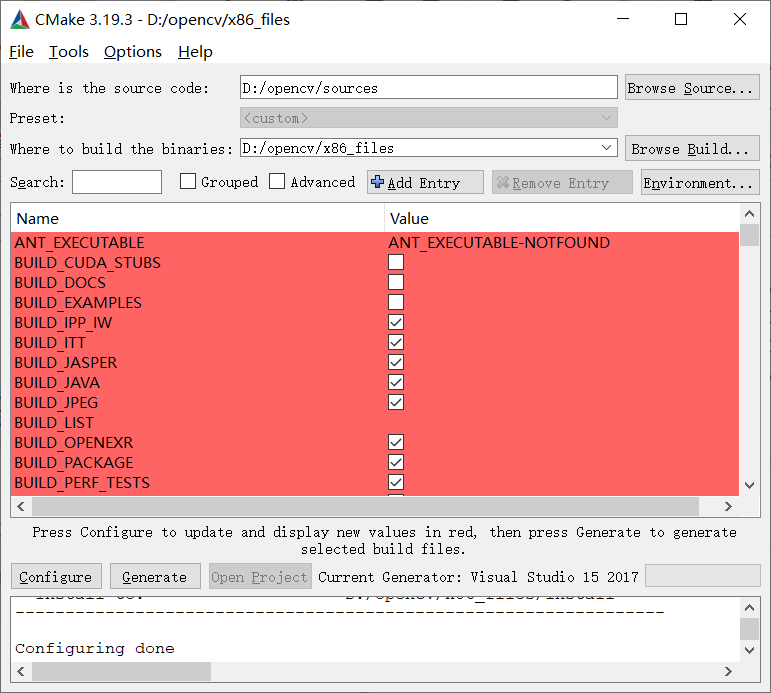Close the CMake window
Viewport: 771px width, 693px height.
click(x=740, y=19)
